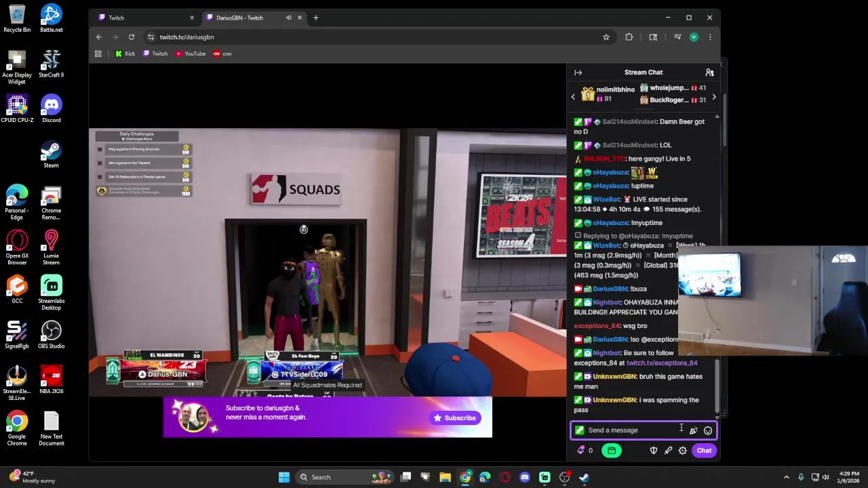Open Discord from the taskbar
868x488 pixels.
point(525,477)
